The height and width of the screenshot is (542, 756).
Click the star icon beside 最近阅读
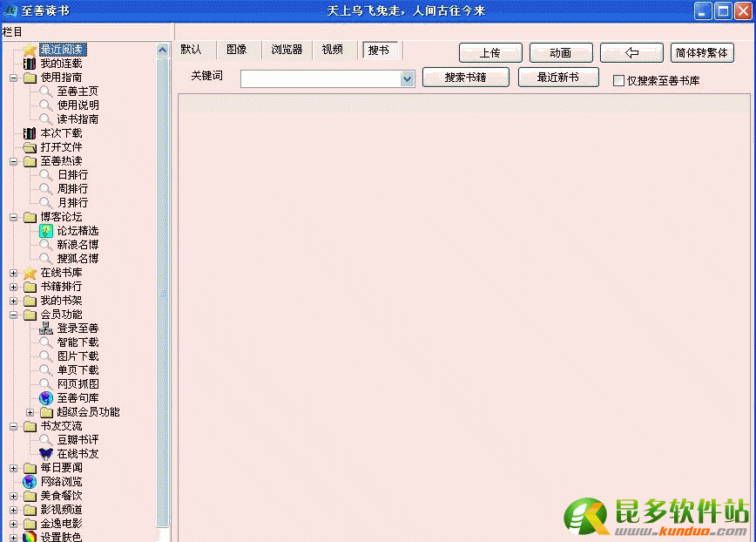pos(30,50)
